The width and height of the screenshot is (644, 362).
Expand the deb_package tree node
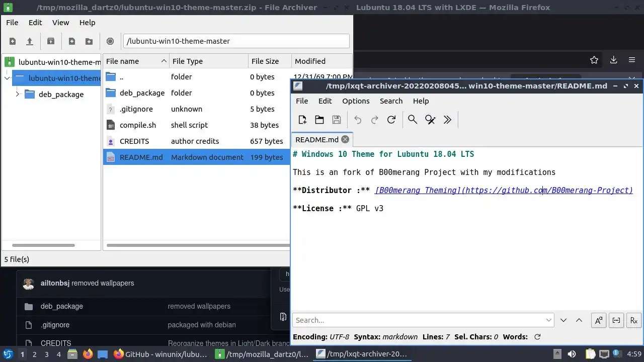18,94
